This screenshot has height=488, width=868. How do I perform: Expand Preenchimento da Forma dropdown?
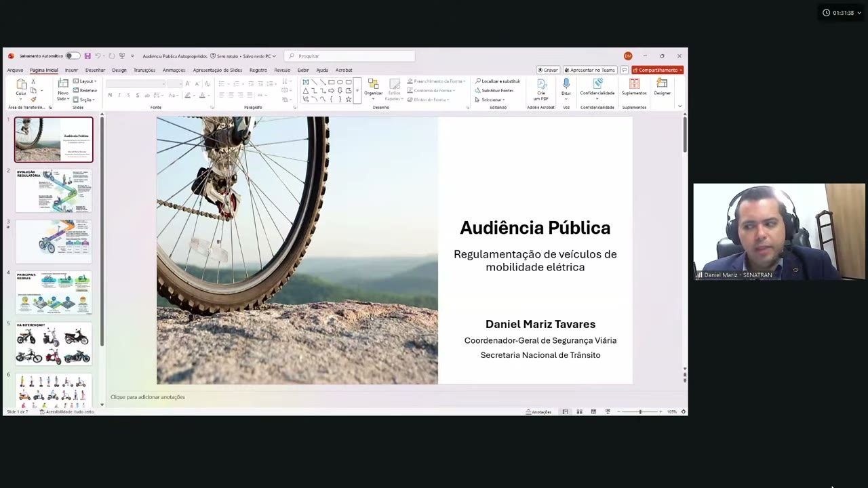[437, 81]
